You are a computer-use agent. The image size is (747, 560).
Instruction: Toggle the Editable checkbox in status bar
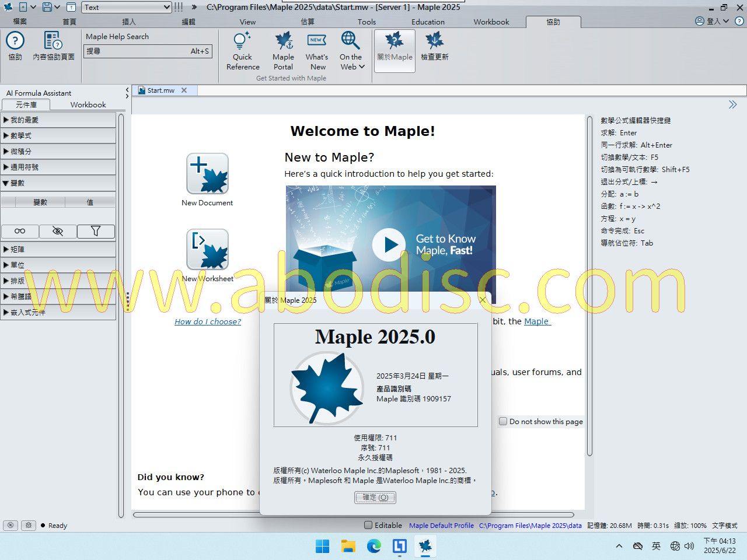368,525
